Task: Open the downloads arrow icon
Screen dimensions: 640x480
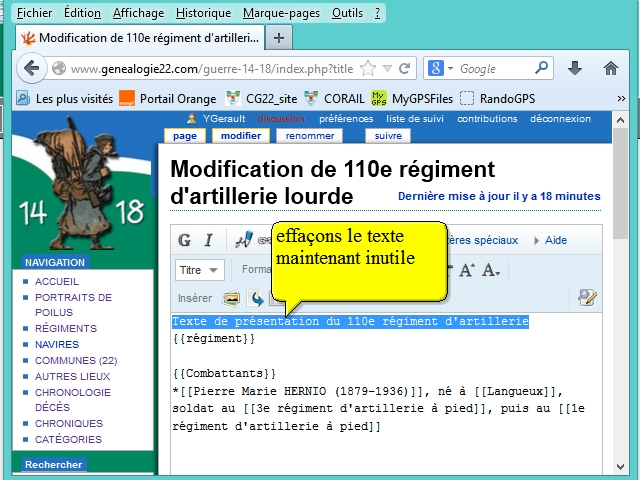Action: pos(575,69)
